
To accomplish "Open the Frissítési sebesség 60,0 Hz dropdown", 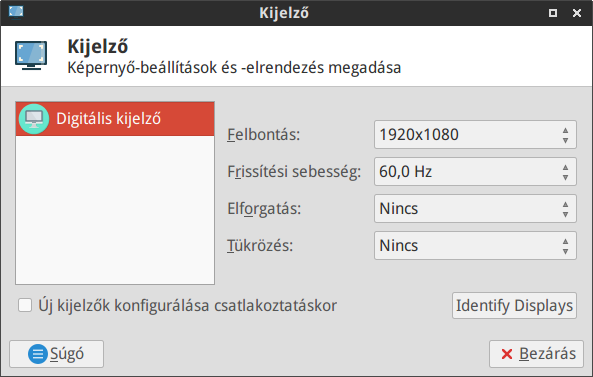I will tap(475, 172).
